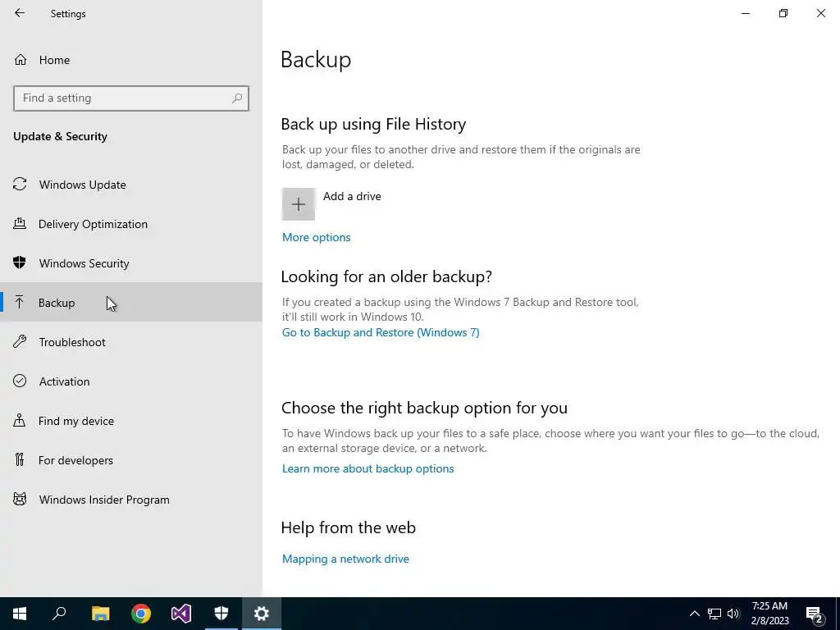
Task: Minimize the Settings window
Action: coord(745,13)
